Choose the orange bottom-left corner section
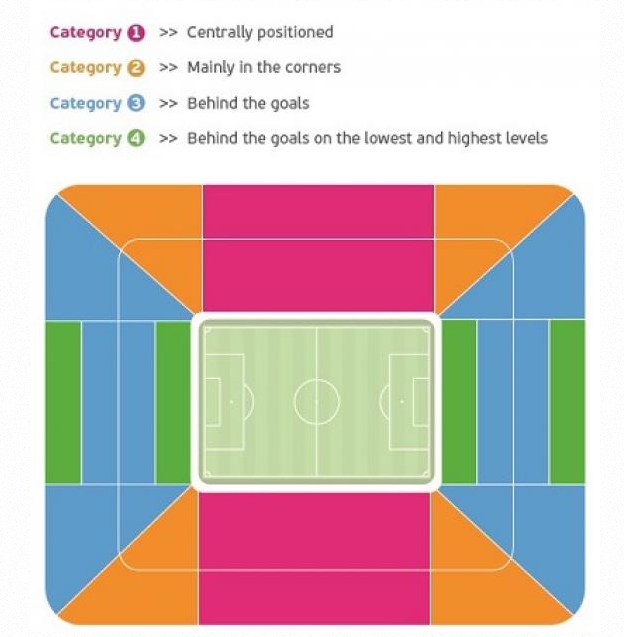Screen dimensions: 624x637 (x=140, y=575)
